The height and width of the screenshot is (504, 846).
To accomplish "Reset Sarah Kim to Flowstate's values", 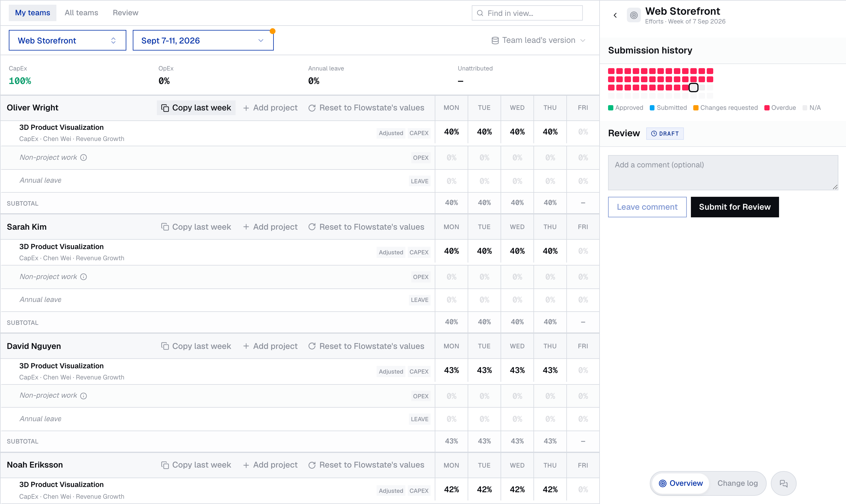I will point(366,227).
